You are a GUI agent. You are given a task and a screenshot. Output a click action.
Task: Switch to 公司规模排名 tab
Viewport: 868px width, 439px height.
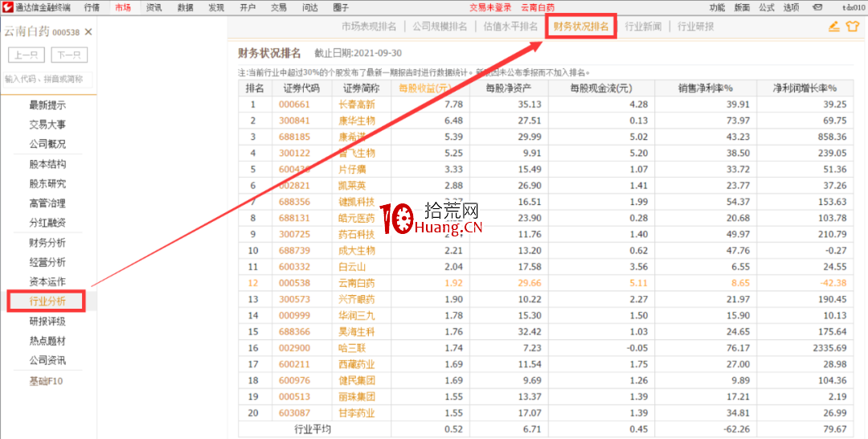[440, 27]
